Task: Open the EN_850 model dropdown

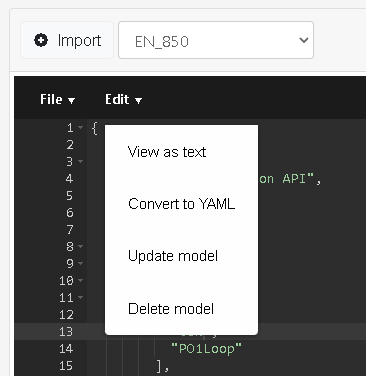Action: click(216, 40)
